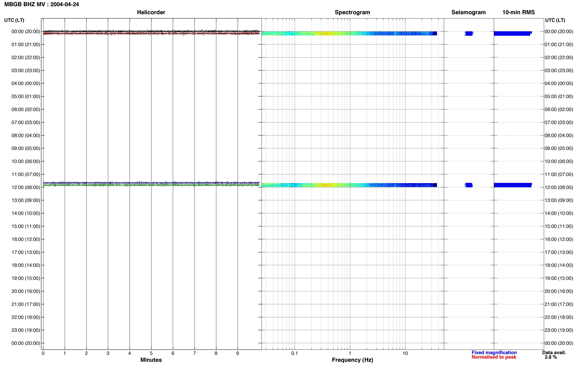Click "22:00 (18:00)" on the right time axis
This screenshot has width=588, height=368.
559,317
